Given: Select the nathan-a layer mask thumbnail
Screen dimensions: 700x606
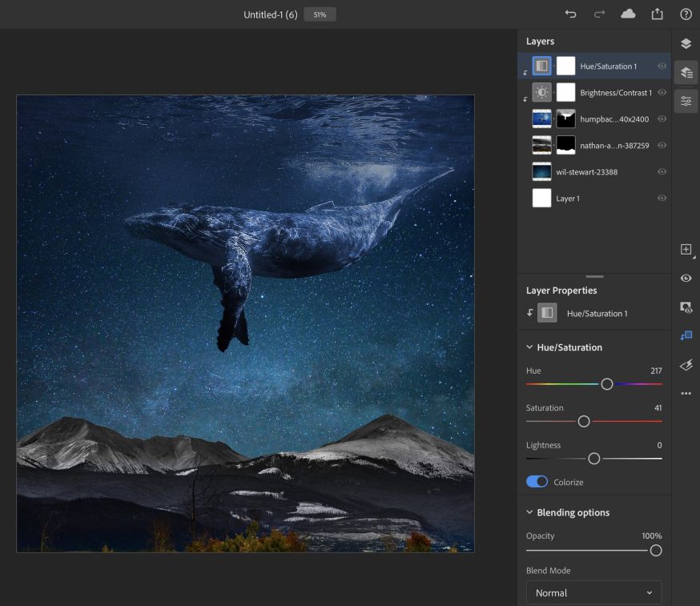Looking at the screenshot, I should 565,145.
